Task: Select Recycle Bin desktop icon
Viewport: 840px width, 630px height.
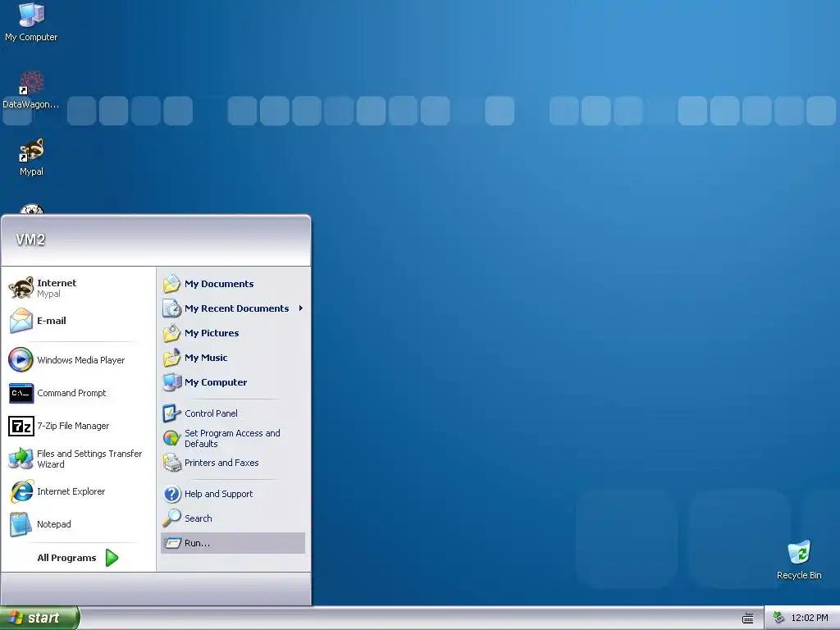Action: tap(799, 553)
